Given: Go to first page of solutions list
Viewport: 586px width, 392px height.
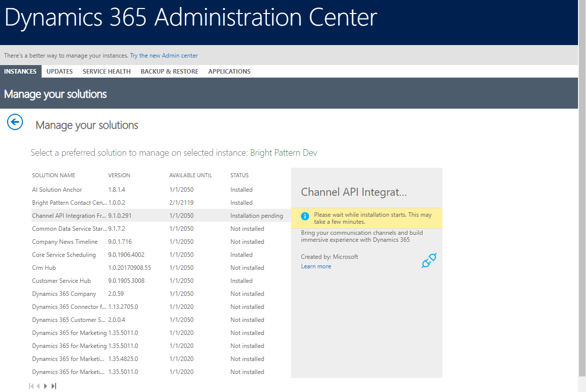Looking at the screenshot, I should (32, 386).
